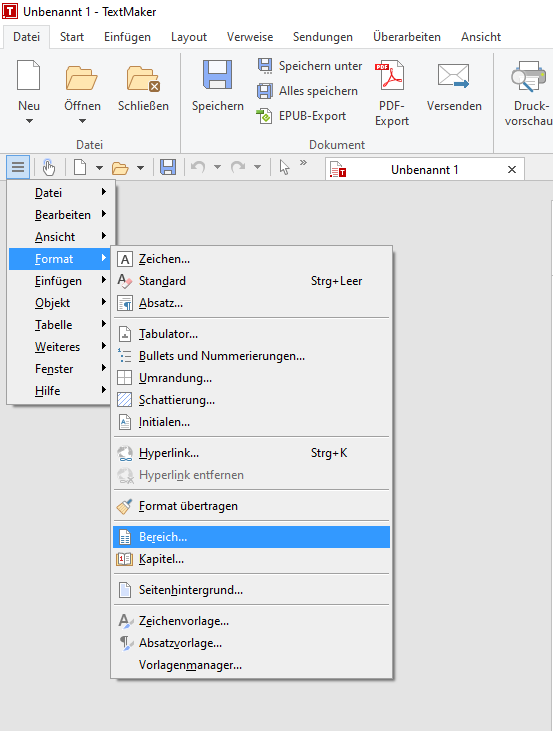Expand the Einfügen submenu in the main menu
553x731 pixels.
(x=61, y=281)
